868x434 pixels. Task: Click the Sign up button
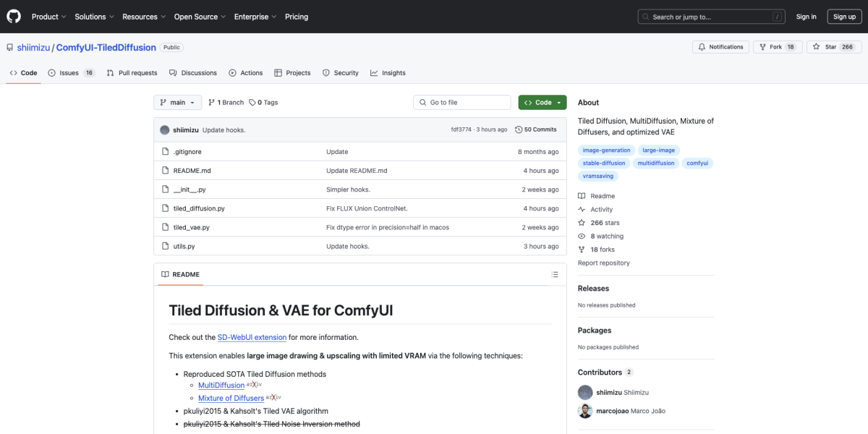coord(844,17)
